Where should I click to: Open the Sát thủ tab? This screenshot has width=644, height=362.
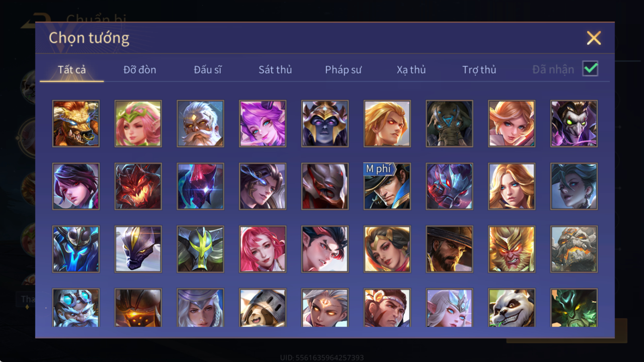point(275,70)
